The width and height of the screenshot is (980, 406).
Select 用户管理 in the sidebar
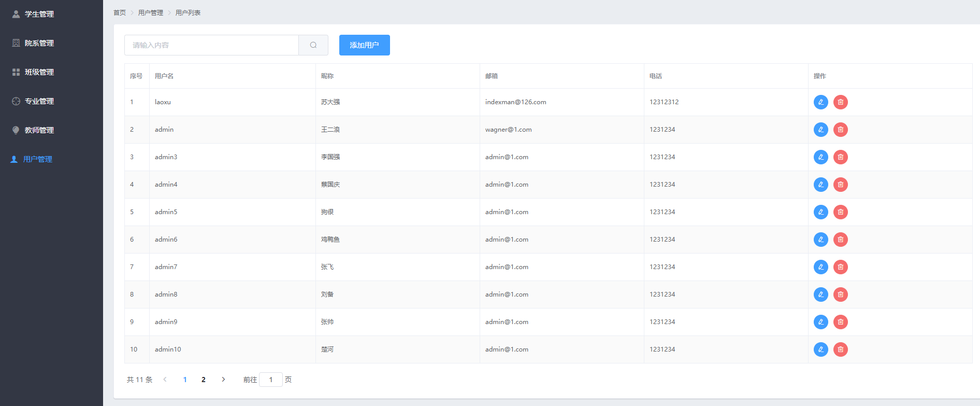point(51,159)
